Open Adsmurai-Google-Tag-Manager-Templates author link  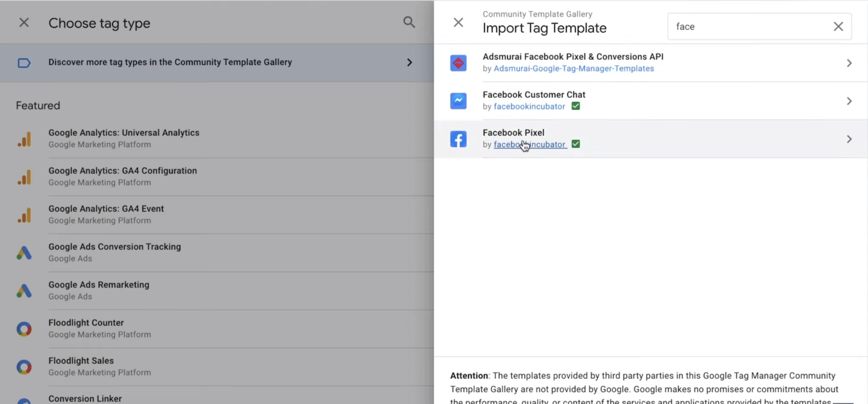click(574, 68)
